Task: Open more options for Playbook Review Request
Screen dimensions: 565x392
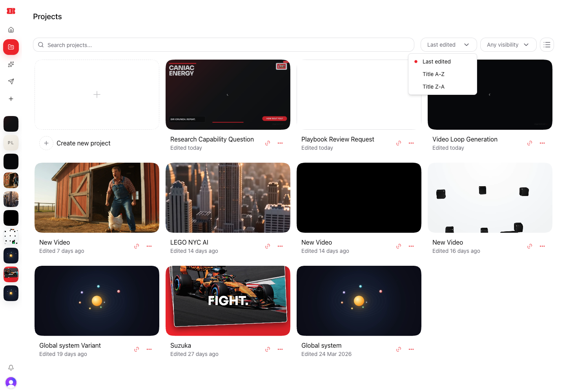Action: (x=411, y=143)
